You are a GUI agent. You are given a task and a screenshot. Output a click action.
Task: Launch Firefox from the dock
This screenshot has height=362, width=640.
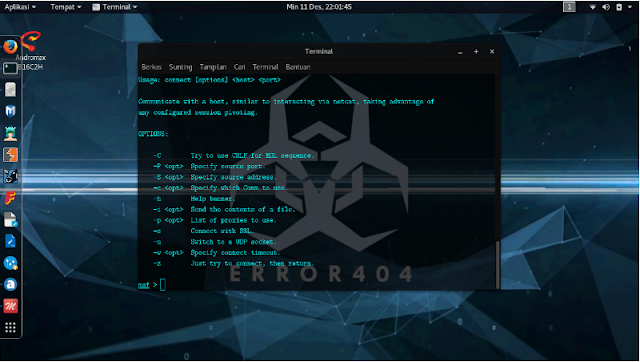(10, 47)
